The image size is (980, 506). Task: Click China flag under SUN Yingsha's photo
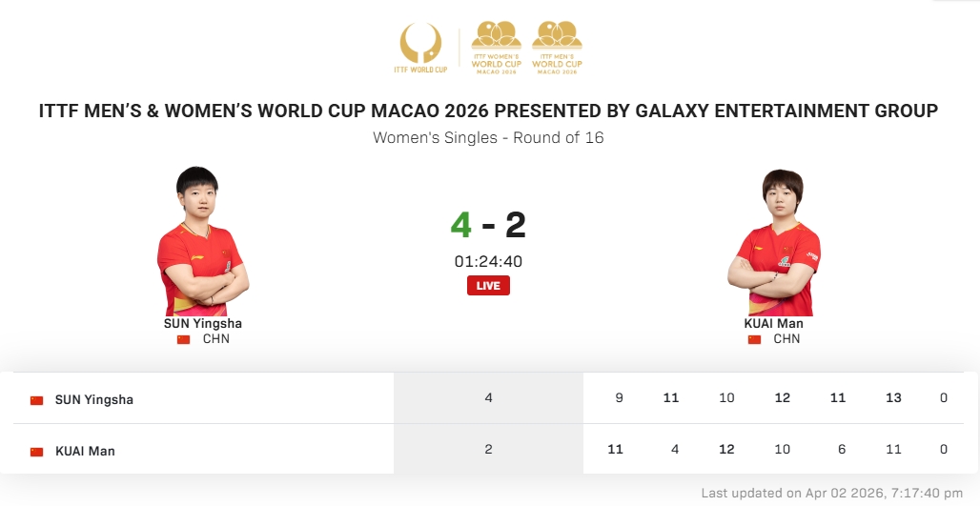[184, 339]
